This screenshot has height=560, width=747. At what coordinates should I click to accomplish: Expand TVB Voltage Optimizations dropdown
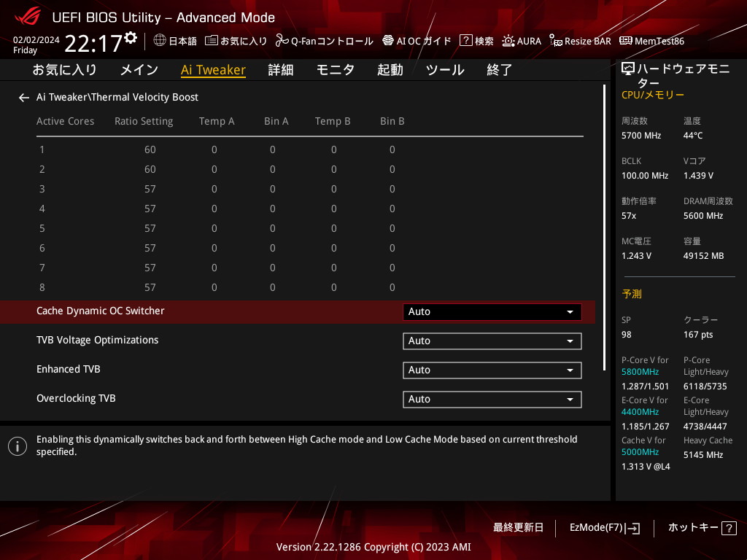click(492, 341)
